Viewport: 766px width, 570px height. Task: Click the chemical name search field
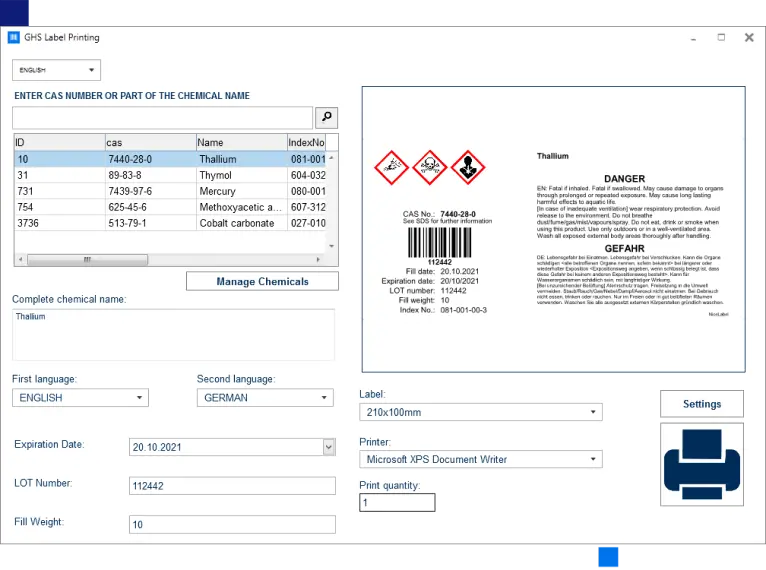pyautogui.click(x=162, y=118)
